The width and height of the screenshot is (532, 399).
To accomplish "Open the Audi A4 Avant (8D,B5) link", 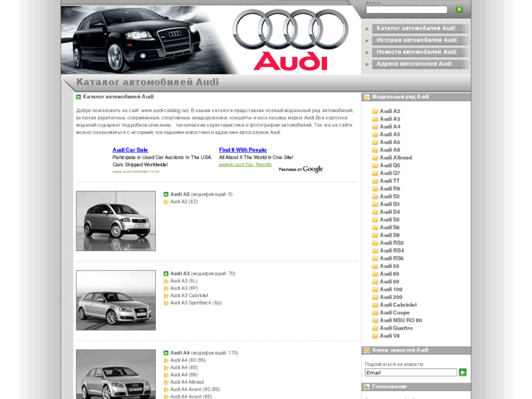I will coord(195,389).
